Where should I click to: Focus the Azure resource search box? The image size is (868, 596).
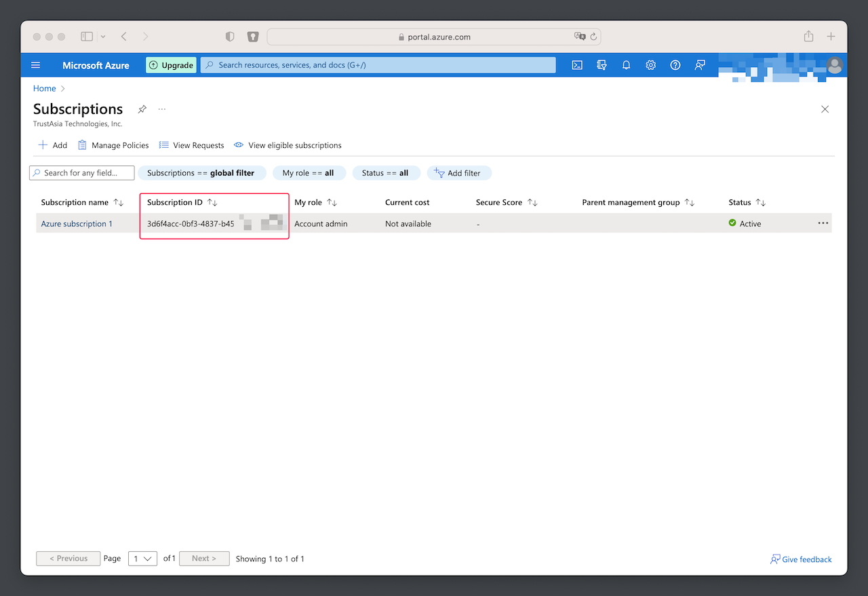click(x=378, y=65)
